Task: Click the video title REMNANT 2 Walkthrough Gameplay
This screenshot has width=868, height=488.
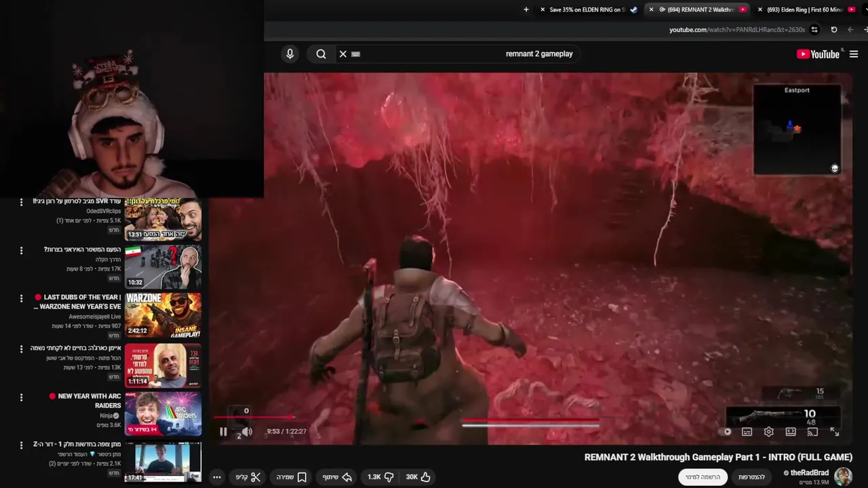Action: point(718,457)
